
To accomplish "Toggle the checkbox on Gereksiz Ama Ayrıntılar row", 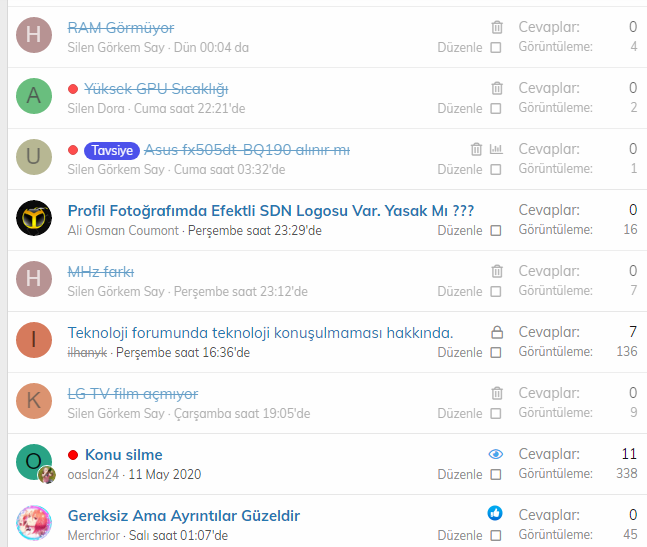I will pos(496,536).
